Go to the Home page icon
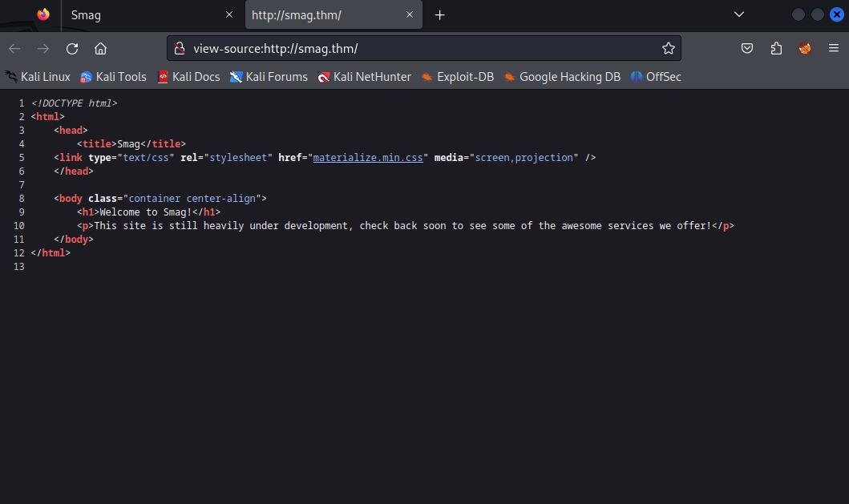Screen dimensions: 849x504 point(100,48)
